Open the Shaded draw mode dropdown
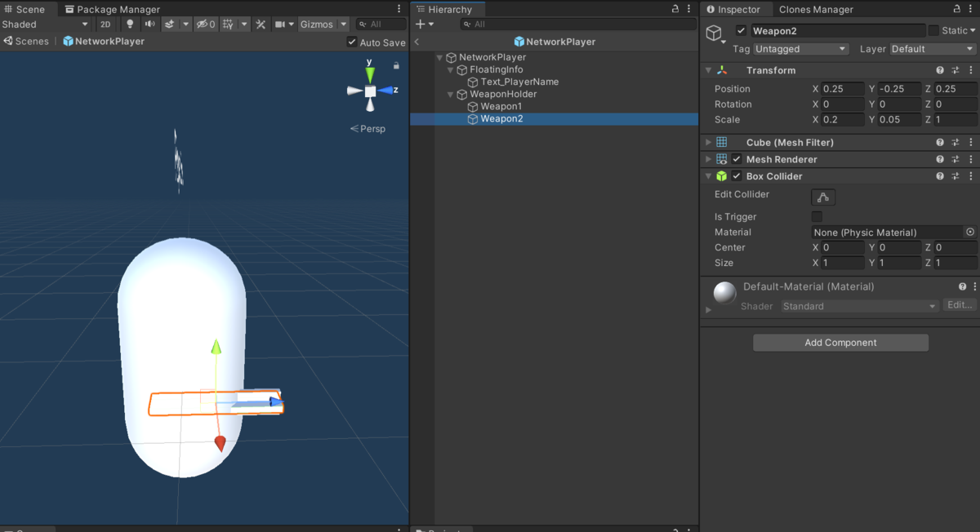This screenshot has width=980, height=532. pos(45,24)
